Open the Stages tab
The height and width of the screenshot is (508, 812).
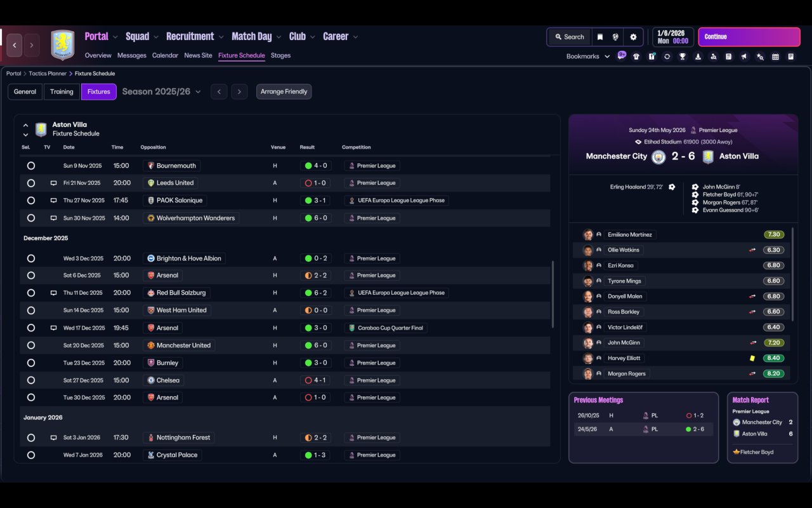tap(280, 55)
